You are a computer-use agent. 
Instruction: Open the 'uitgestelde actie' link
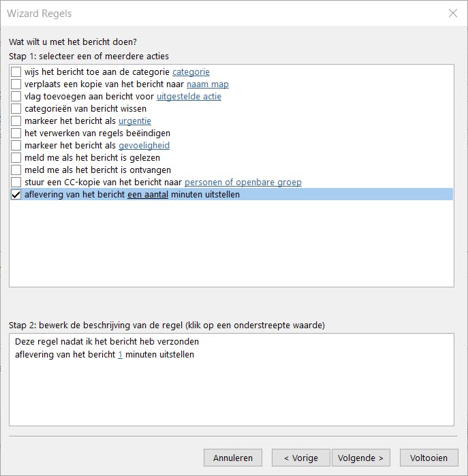[x=189, y=97]
